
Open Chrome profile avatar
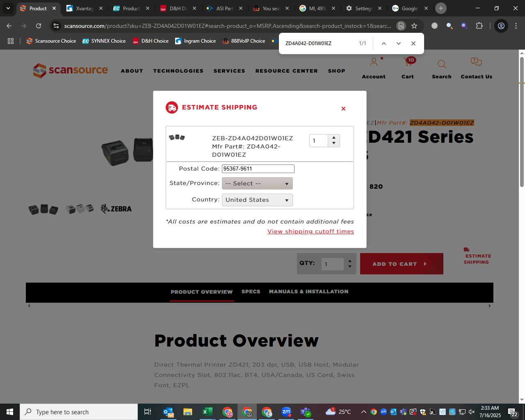coord(501,26)
